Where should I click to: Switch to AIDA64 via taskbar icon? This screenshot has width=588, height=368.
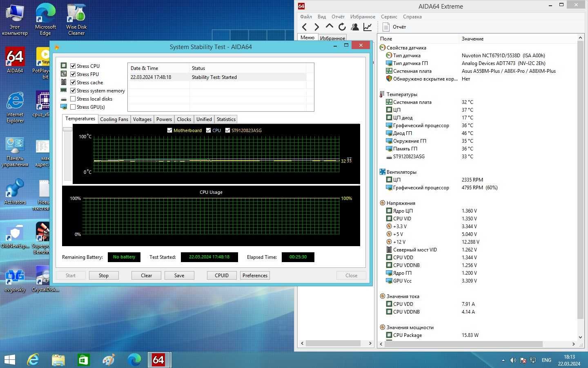pyautogui.click(x=158, y=360)
